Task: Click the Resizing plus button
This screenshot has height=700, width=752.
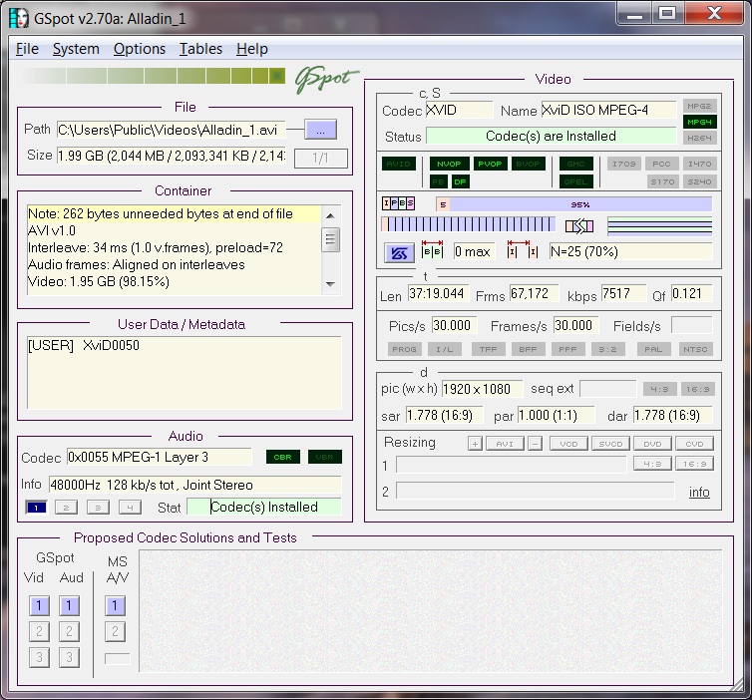Action: tap(475, 443)
